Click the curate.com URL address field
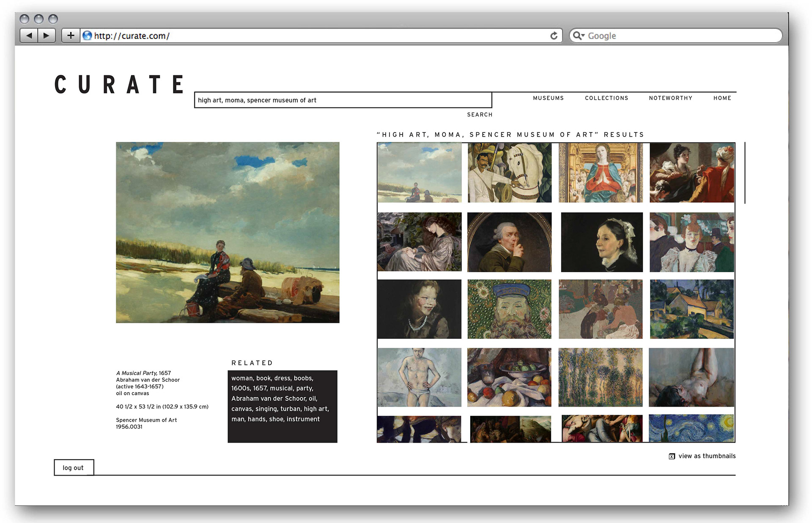 [321, 36]
